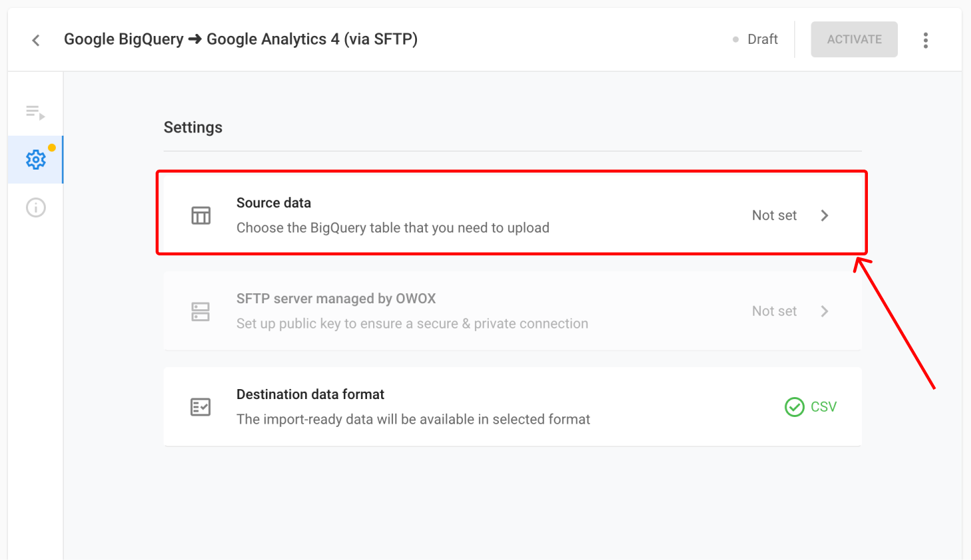Open the run history list icon in sidebar
Image resolution: width=971 pixels, height=560 pixels.
(x=35, y=112)
